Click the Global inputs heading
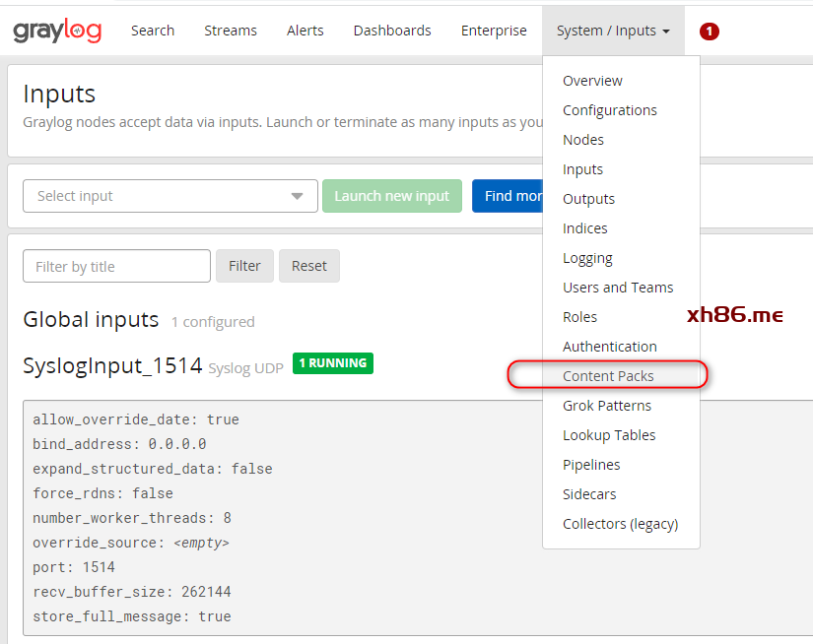The height and width of the screenshot is (644, 813). click(91, 320)
